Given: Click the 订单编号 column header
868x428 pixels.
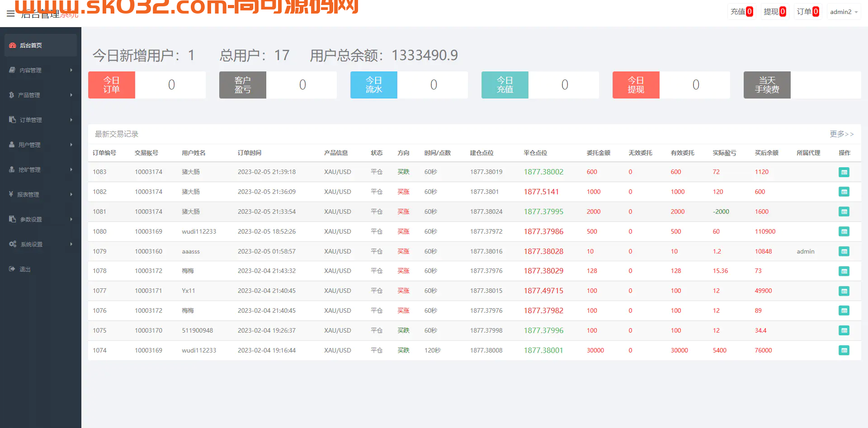Looking at the screenshot, I should [x=104, y=153].
